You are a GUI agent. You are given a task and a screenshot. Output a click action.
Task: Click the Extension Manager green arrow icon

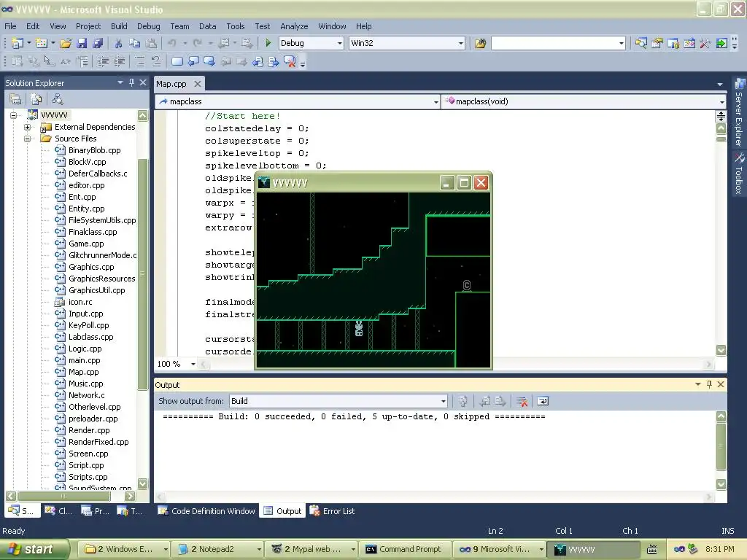[x=721, y=43]
